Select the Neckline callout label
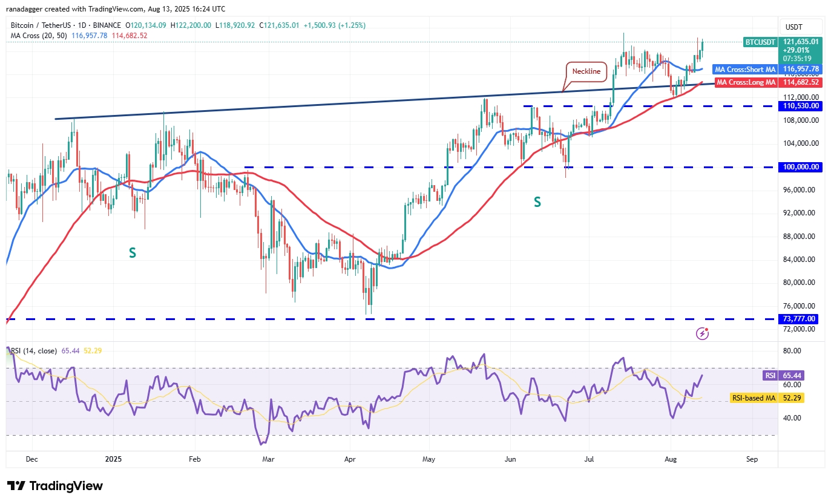This screenshot has height=504, width=831. 586,71
